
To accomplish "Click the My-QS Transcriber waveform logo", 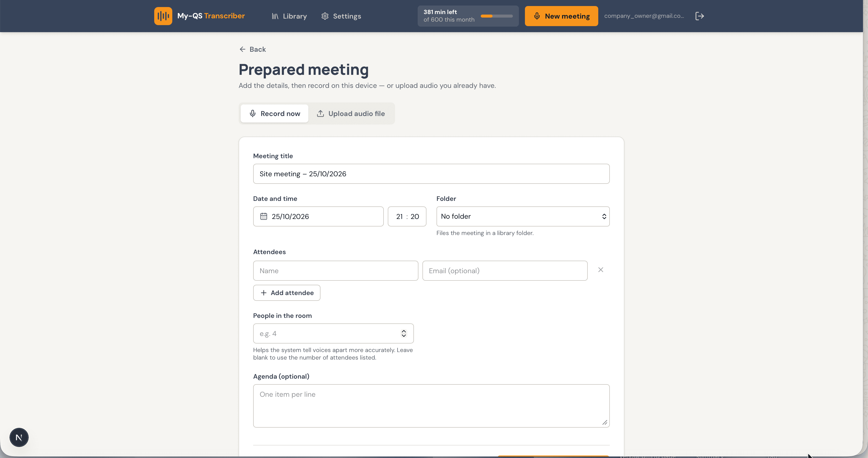I will pyautogui.click(x=163, y=16).
